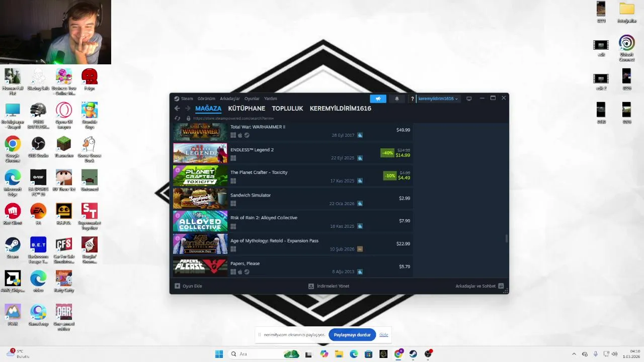Click Age of Mythology Expansion Pass thumbnail
This screenshot has height=362, width=644.
(x=200, y=244)
